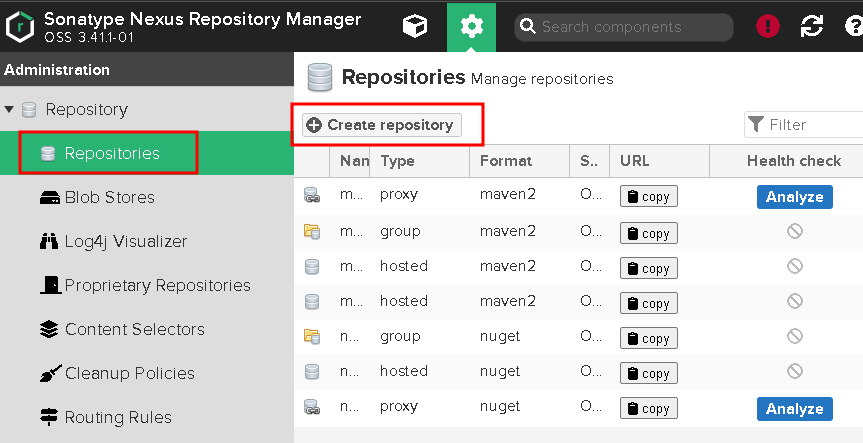
Task: Click Analyze for the maven2 proxy repository
Action: click(x=795, y=196)
